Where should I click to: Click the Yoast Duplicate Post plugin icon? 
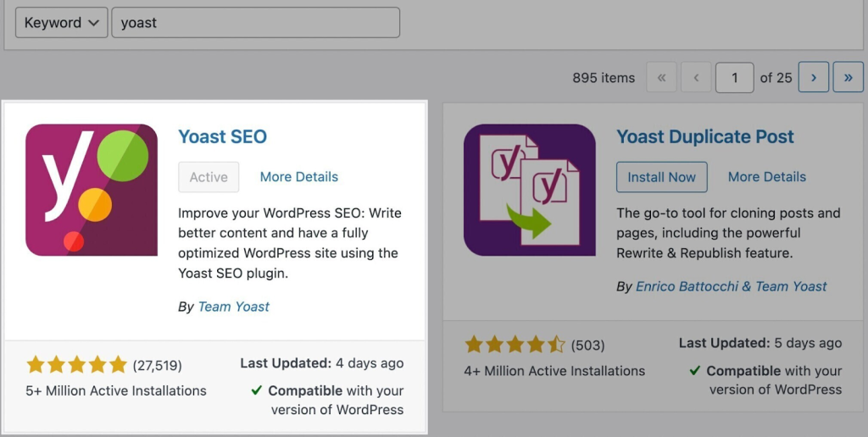point(530,190)
